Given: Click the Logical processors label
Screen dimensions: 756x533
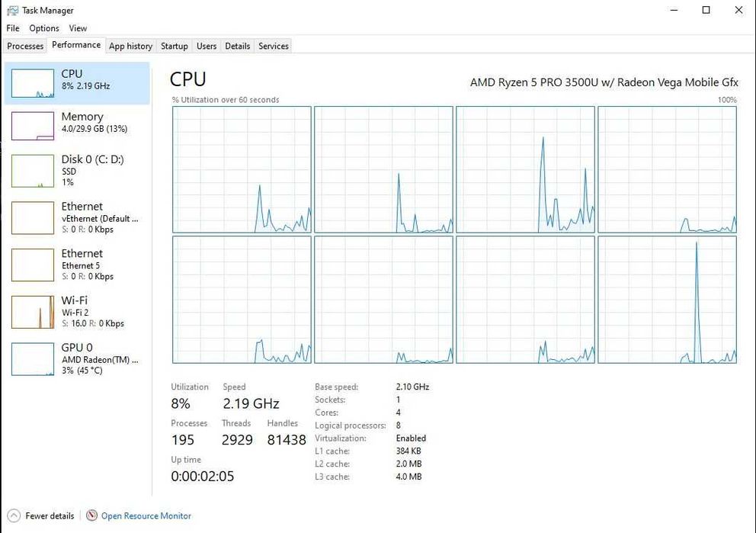Looking at the screenshot, I should point(351,425).
